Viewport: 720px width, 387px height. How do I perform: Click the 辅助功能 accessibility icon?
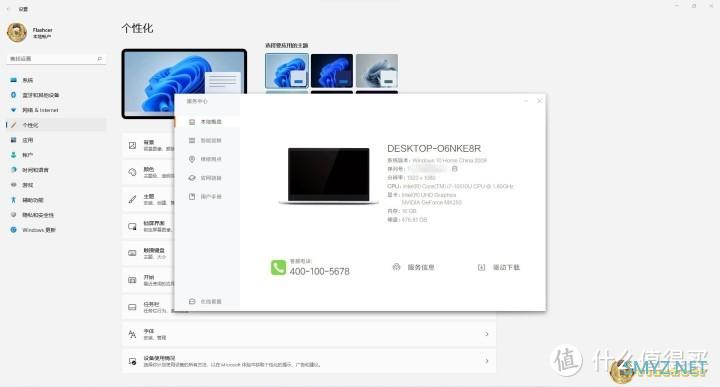(x=13, y=200)
